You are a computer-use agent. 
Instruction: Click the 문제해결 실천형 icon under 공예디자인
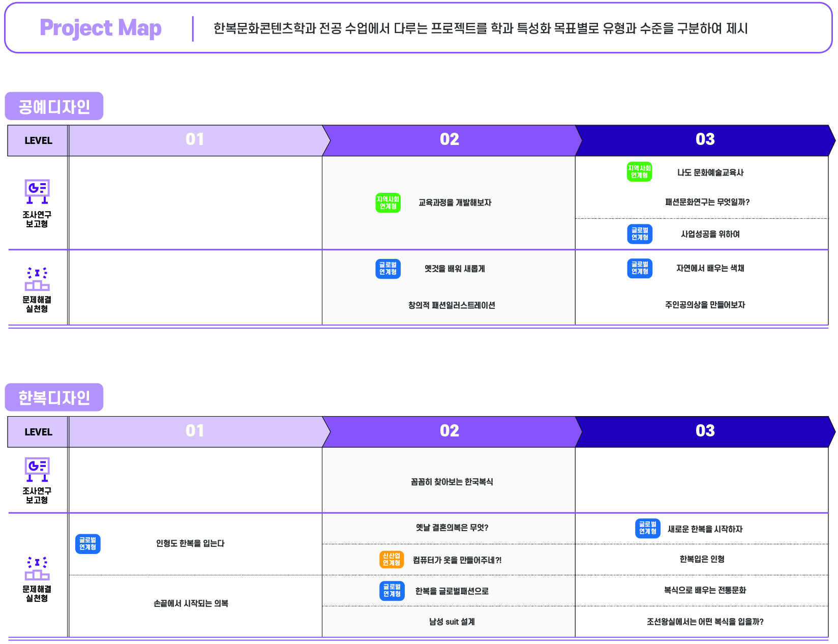point(37,278)
